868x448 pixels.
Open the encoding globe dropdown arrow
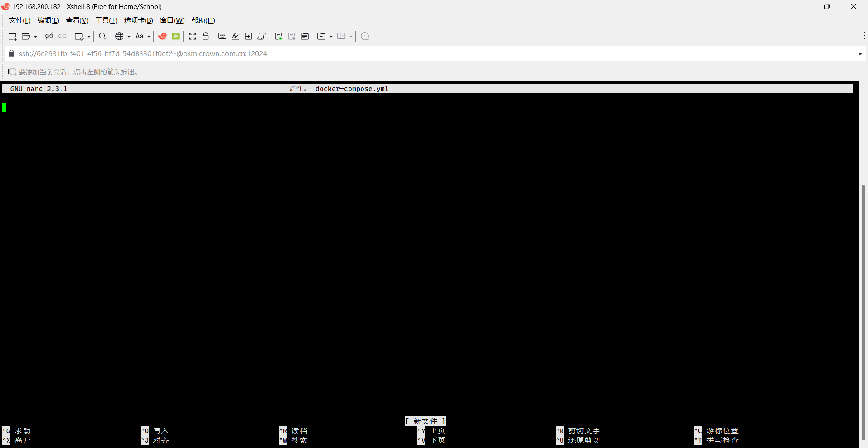tap(128, 36)
